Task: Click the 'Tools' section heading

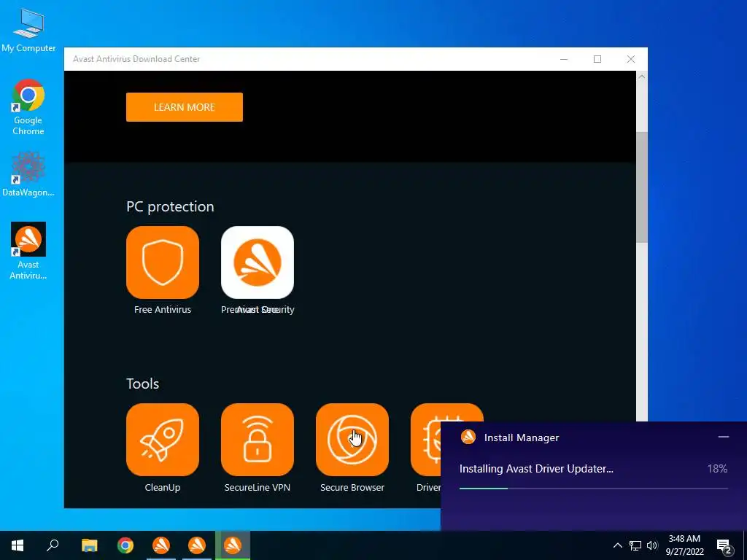Action: [x=142, y=384]
